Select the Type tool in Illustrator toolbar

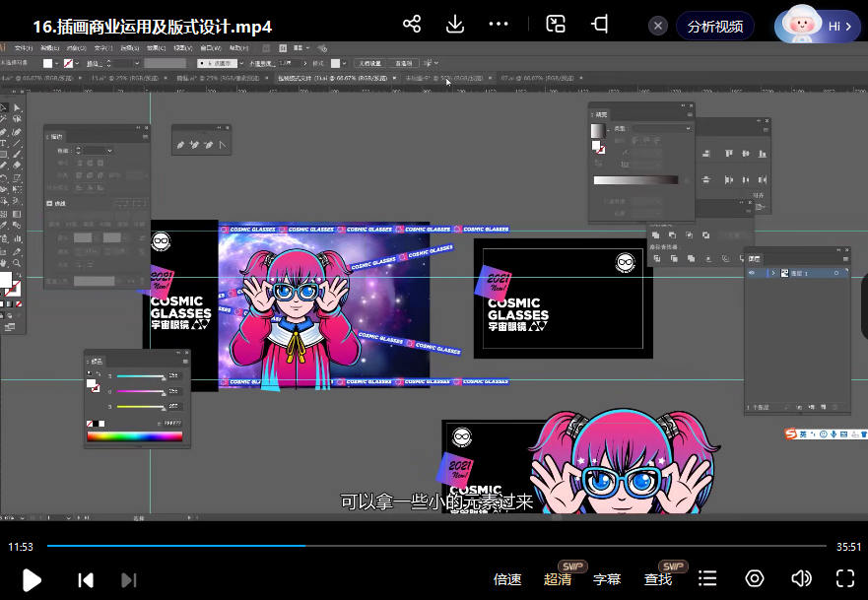click(x=5, y=144)
